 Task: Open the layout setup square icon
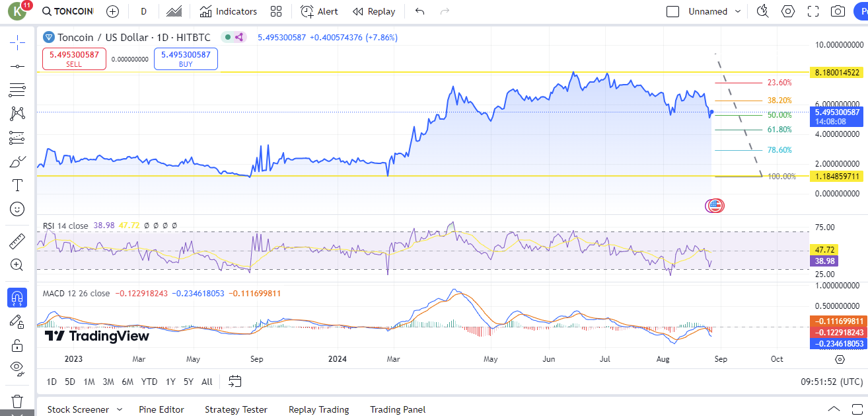pyautogui.click(x=673, y=11)
